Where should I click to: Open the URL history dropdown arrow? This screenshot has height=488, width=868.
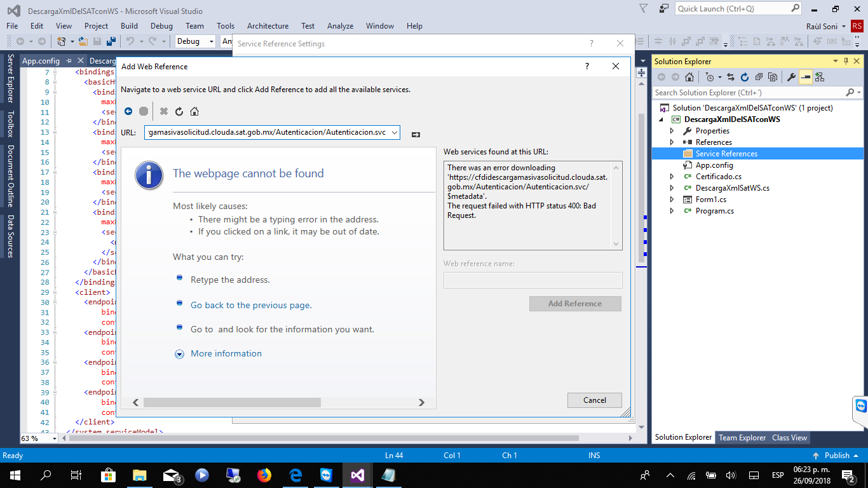(395, 132)
